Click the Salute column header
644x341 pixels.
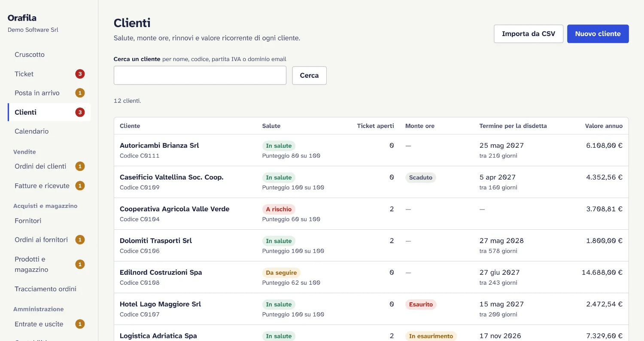[x=271, y=126]
